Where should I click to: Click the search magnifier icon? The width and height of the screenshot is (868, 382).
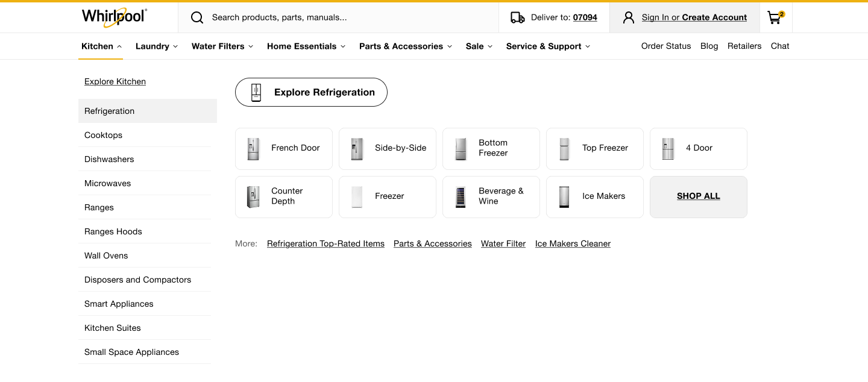coord(197,17)
